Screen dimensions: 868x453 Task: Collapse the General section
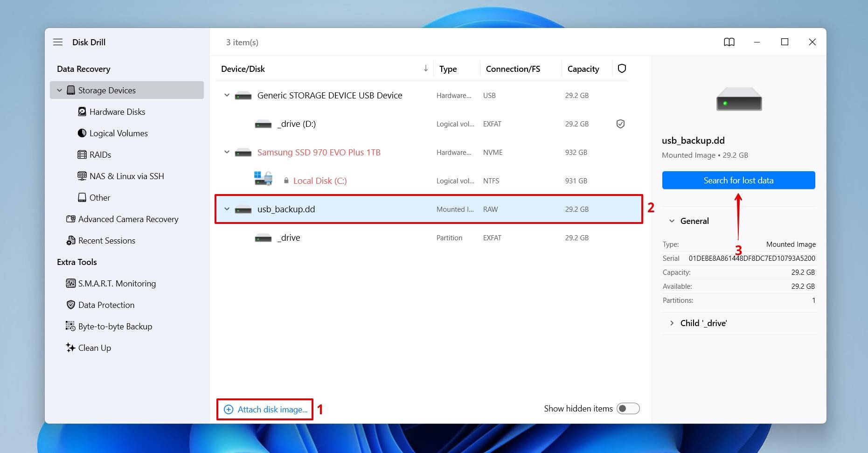[672, 221]
